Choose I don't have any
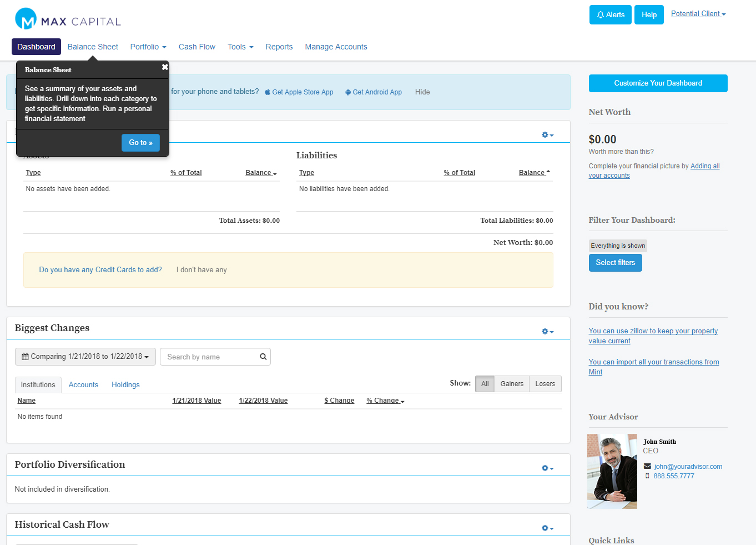 (x=201, y=270)
